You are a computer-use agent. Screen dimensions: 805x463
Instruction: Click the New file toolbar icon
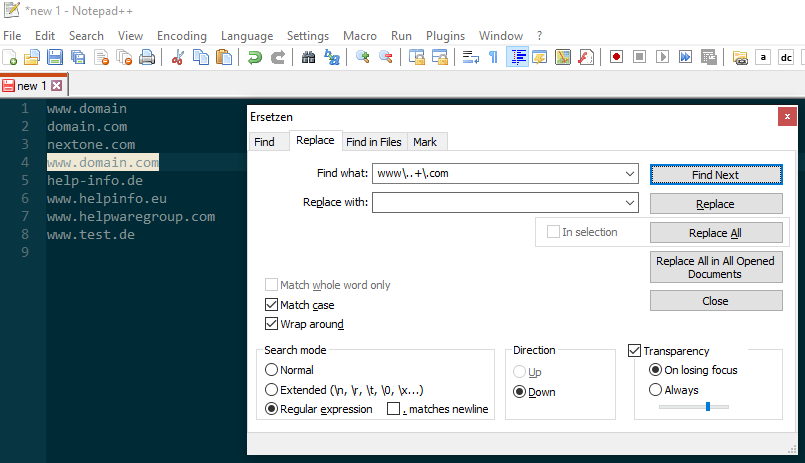pyautogui.click(x=10, y=57)
